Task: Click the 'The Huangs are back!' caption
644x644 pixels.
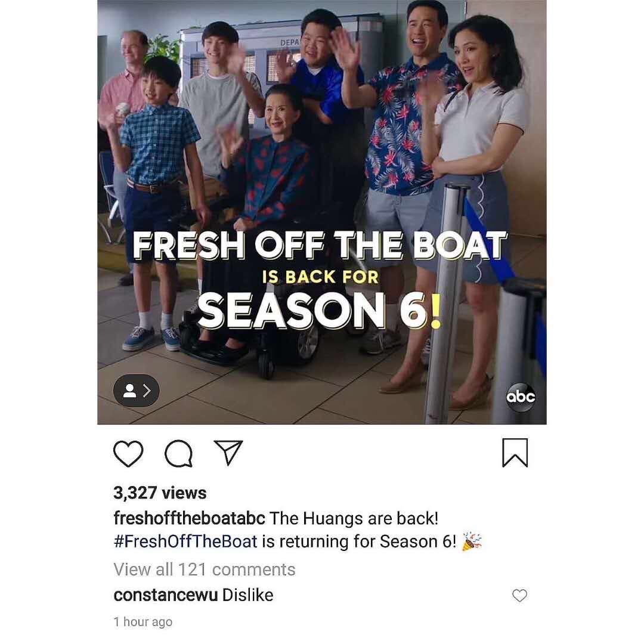Action: tap(354, 518)
